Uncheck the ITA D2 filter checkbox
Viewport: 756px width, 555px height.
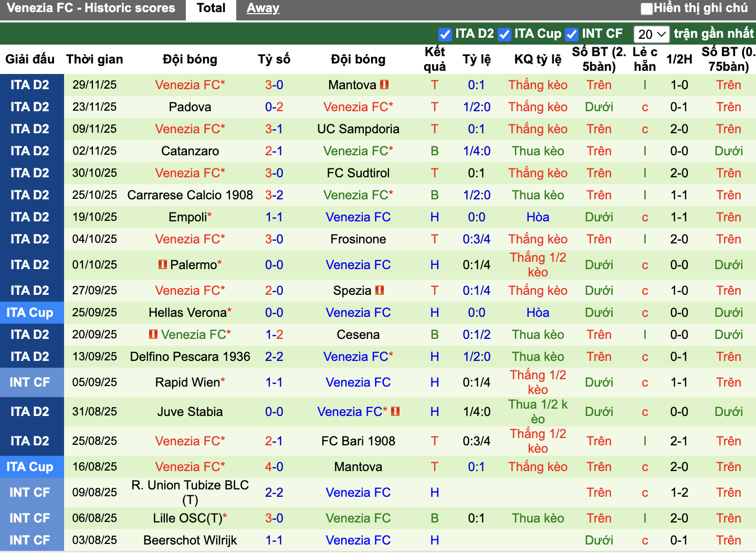coord(445,35)
